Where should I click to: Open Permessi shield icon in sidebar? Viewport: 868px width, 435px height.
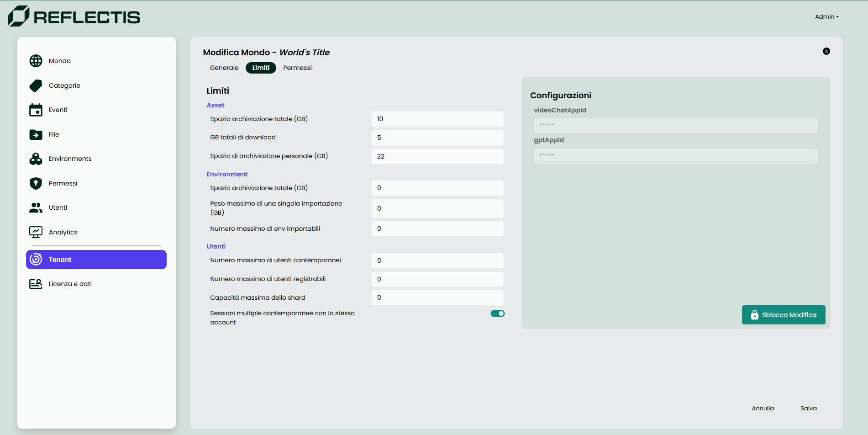pos(36,183)
